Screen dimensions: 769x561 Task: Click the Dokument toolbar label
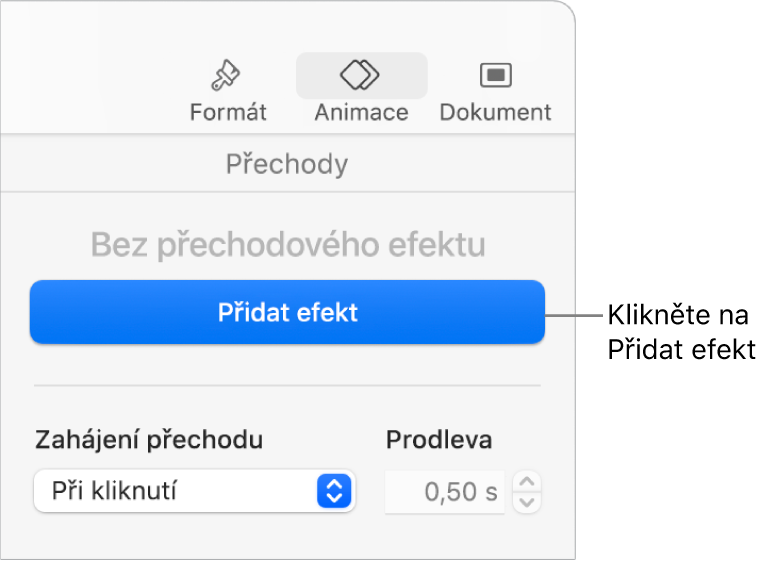tap(495, 112)
